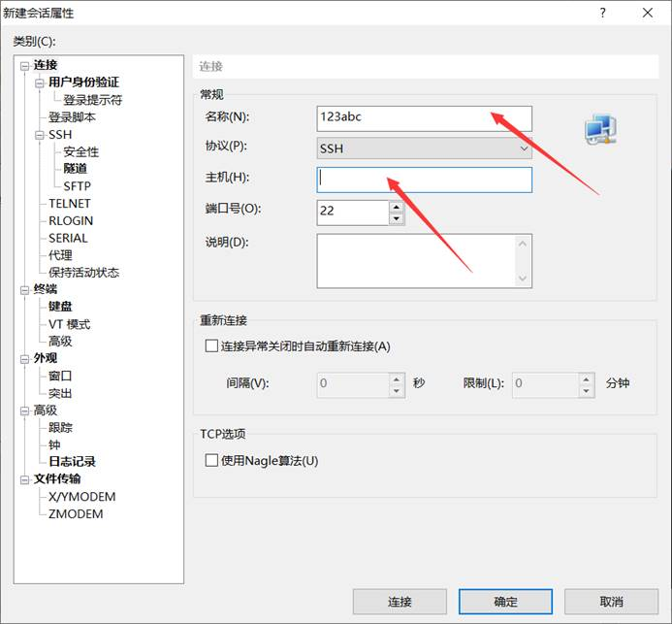Select SSH in the category tree
This screenshot has width=672, height=624.
pos(60,135)
